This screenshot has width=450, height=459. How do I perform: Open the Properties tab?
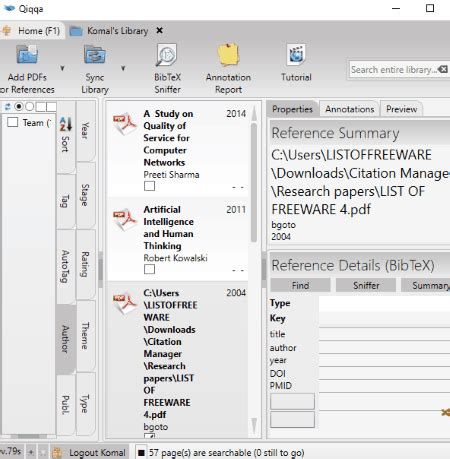pos(292,109)
